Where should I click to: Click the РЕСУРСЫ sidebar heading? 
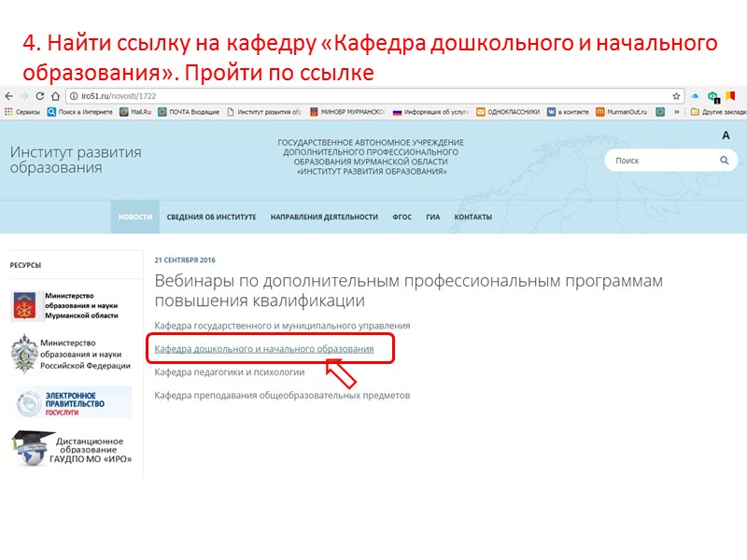pos(25,265)
